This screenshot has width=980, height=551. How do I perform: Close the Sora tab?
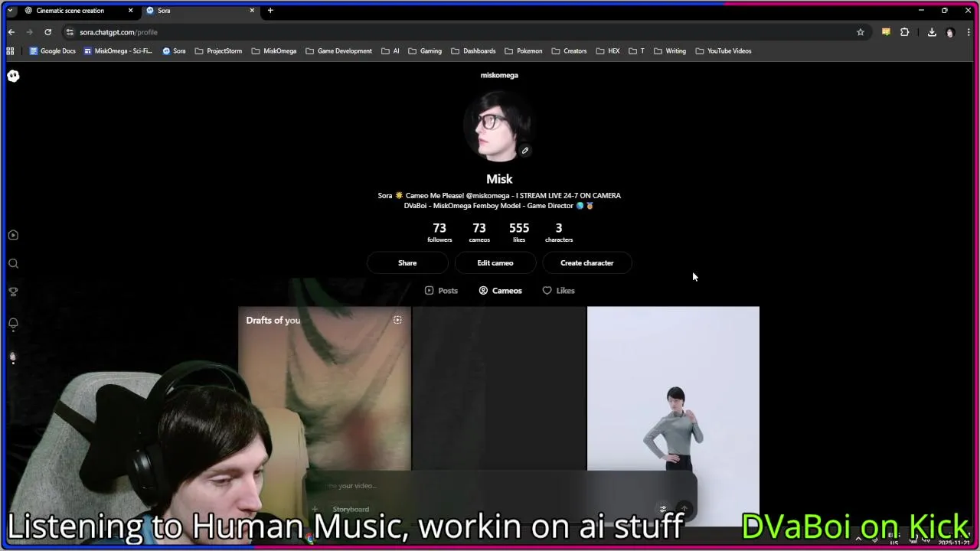pos(252,11)
